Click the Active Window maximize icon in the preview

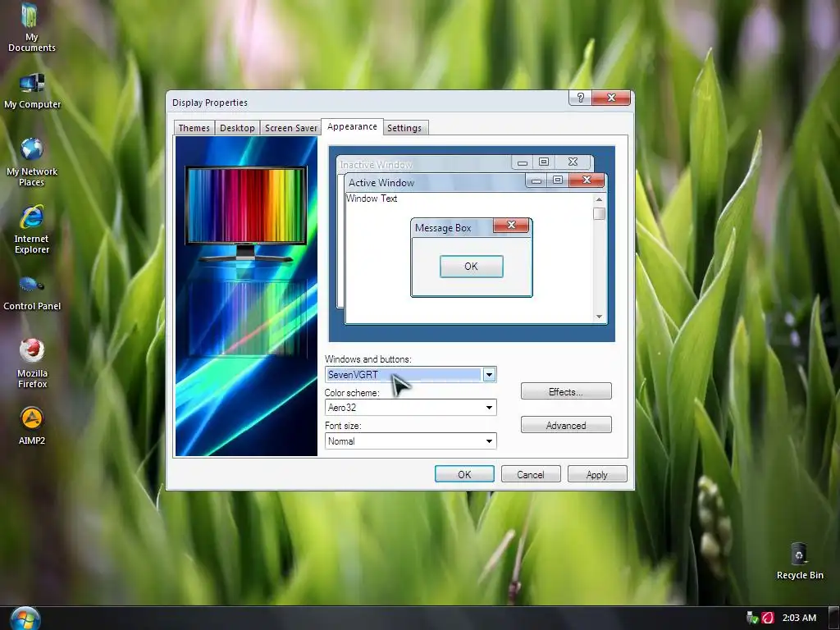[558, 180]
